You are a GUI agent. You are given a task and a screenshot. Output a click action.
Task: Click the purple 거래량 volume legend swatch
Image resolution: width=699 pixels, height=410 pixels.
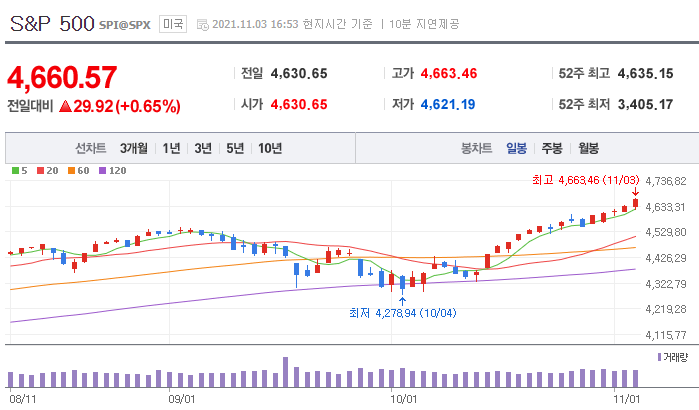[x=659, y=357]
